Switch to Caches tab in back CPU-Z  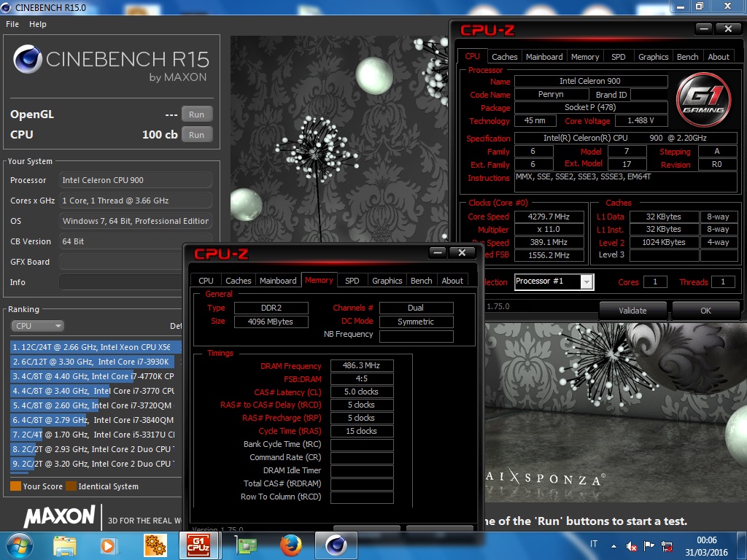click(x=504, y=57)
